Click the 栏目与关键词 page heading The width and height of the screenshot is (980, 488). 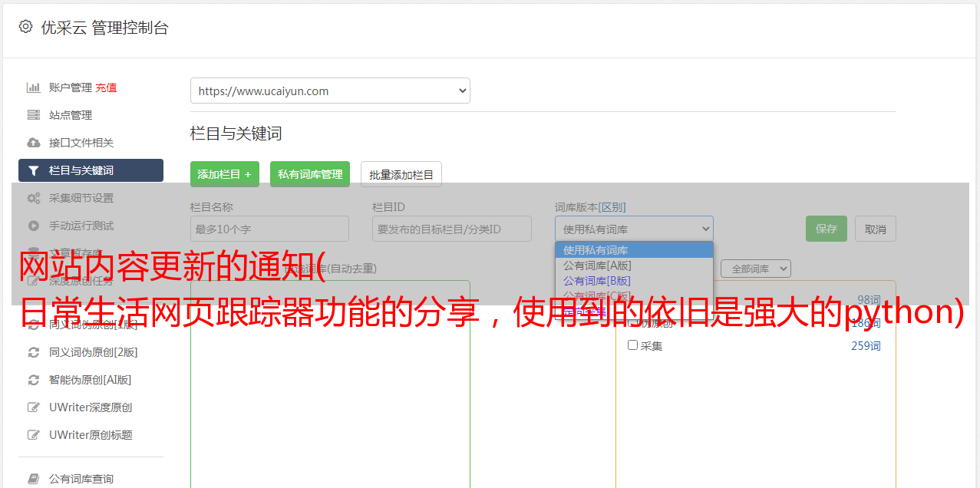click(236, 134)
